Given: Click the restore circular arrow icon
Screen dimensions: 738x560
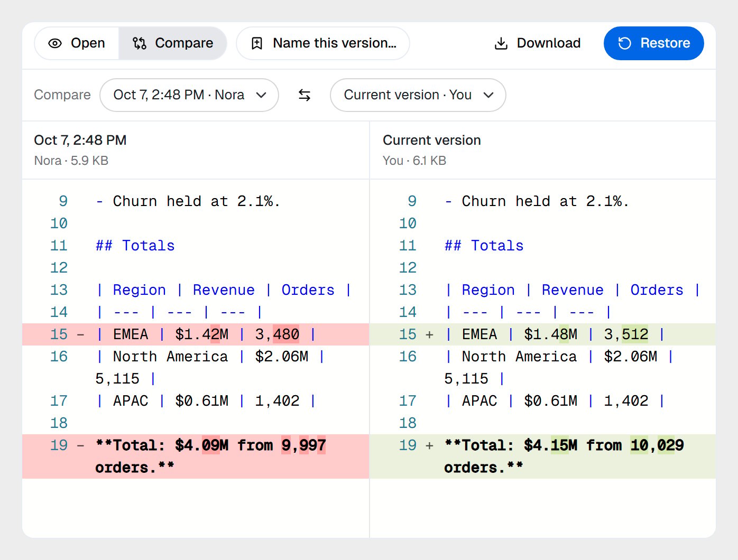Looking at the screenshot, I should coord(625,43).
